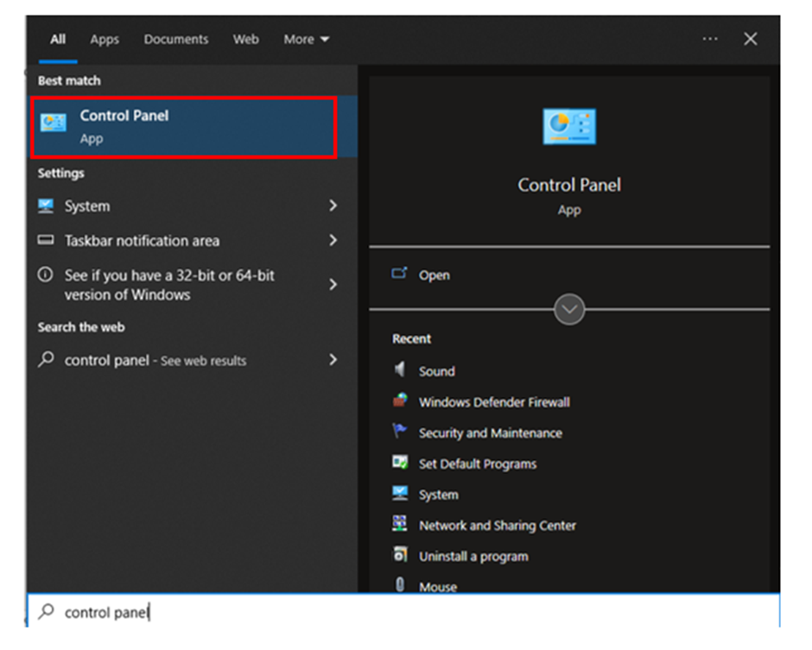The image size is (812, 650).
Task: Click the info icon for 32-bit or 64-bit
Action: [x=46, y=275]
